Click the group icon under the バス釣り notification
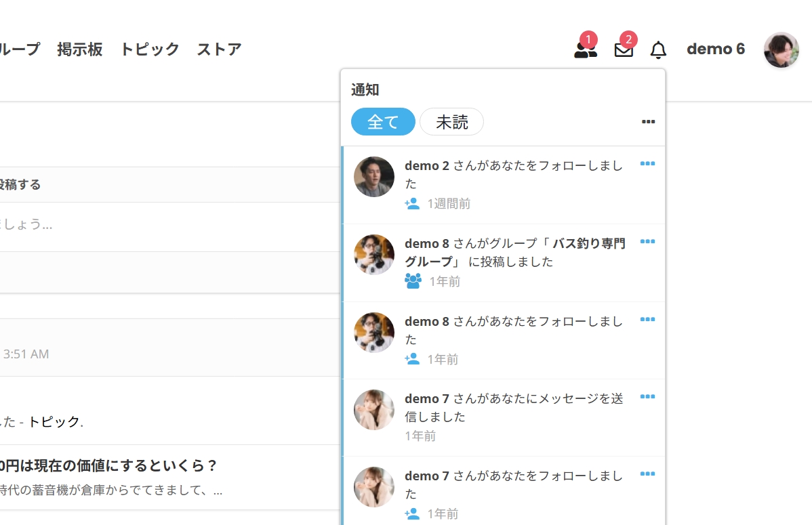This screenshot has width=812, height=525. click(413, 281)
